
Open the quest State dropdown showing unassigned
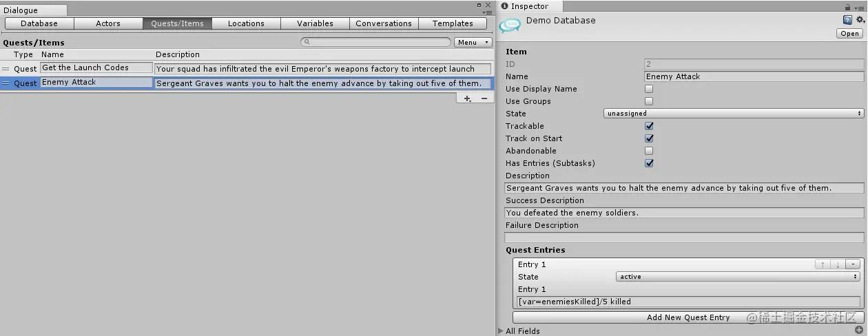tap(734, 114)
